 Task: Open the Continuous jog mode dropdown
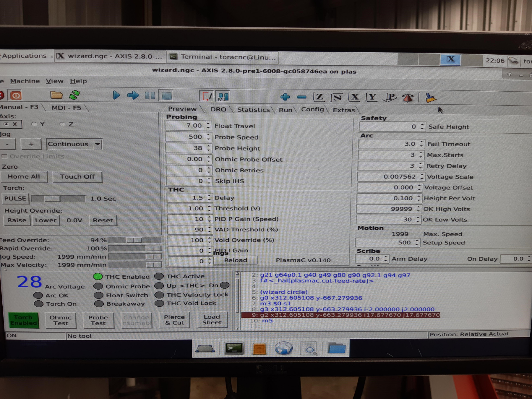(74, 144)
